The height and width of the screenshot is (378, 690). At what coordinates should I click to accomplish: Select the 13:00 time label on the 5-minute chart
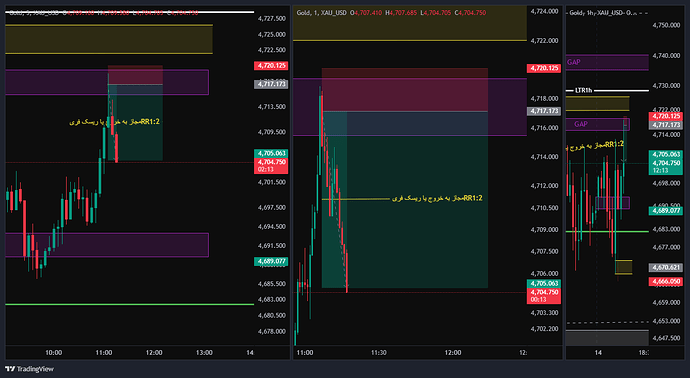204,352
